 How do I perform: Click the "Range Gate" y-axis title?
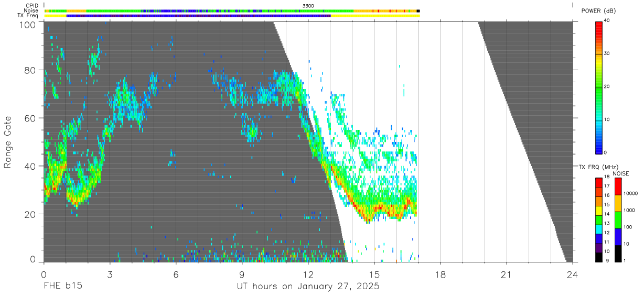pos(8,142)
